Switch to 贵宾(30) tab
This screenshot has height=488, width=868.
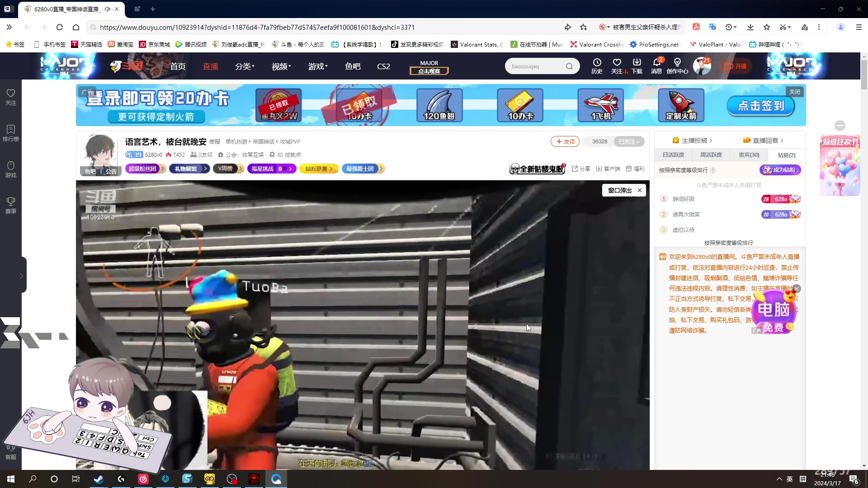[x=749, y=155]
